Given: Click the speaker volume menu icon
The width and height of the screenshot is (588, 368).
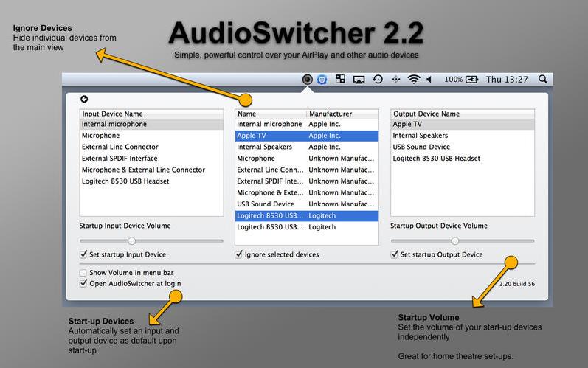Looking at the screenshot, I should tap(429, 79).
